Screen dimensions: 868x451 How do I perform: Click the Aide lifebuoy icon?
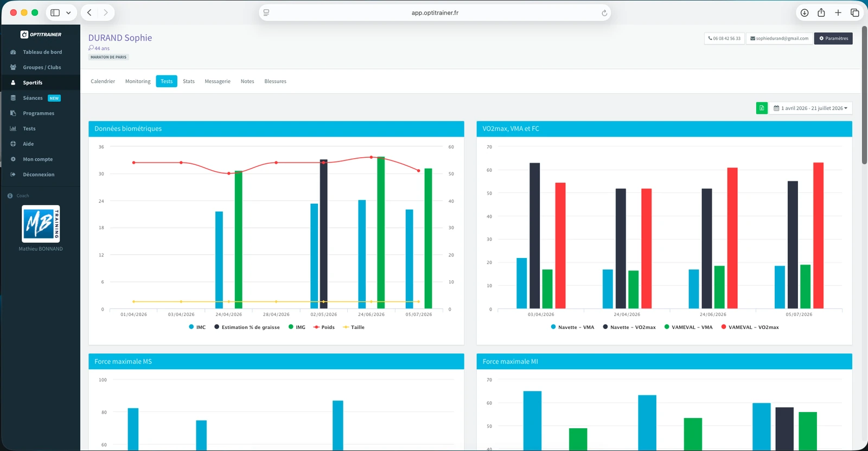13,144
